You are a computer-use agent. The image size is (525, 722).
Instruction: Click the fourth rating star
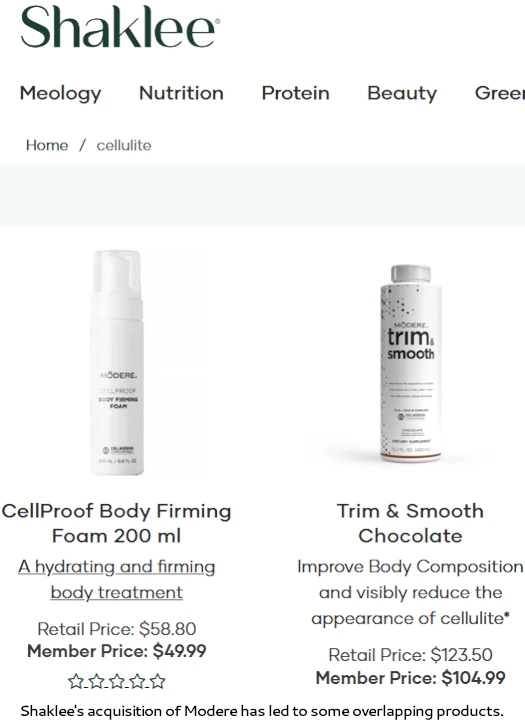[137, 681]
